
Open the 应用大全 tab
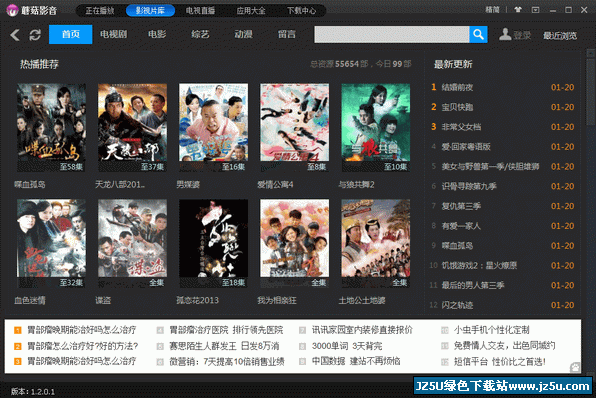[251, 11]
